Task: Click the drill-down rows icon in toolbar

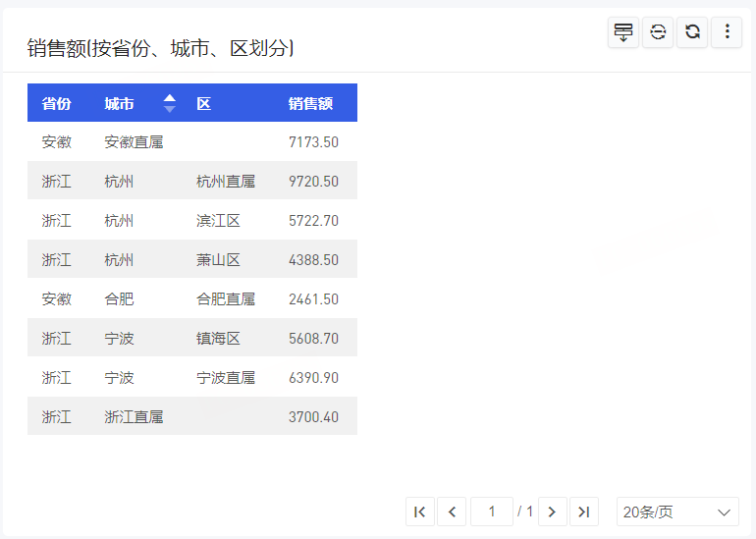Action: (623, 32)
